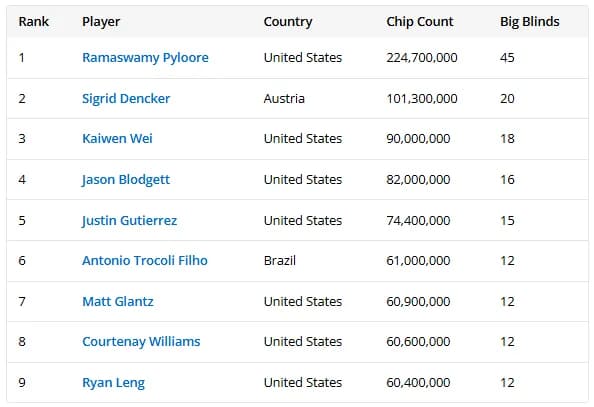
Task: Select the Justin Gutierrez link
Action: click(x=129, y=221)
